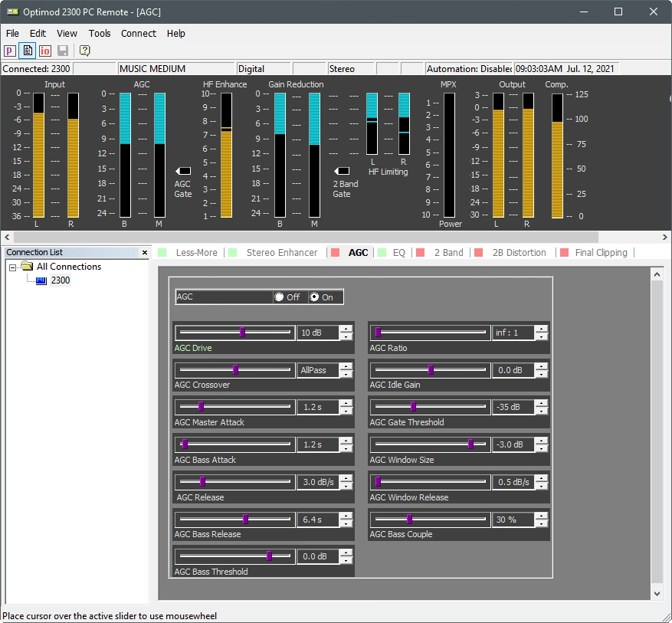Switch to the Final Clipping tab

[x=602, y=253]
